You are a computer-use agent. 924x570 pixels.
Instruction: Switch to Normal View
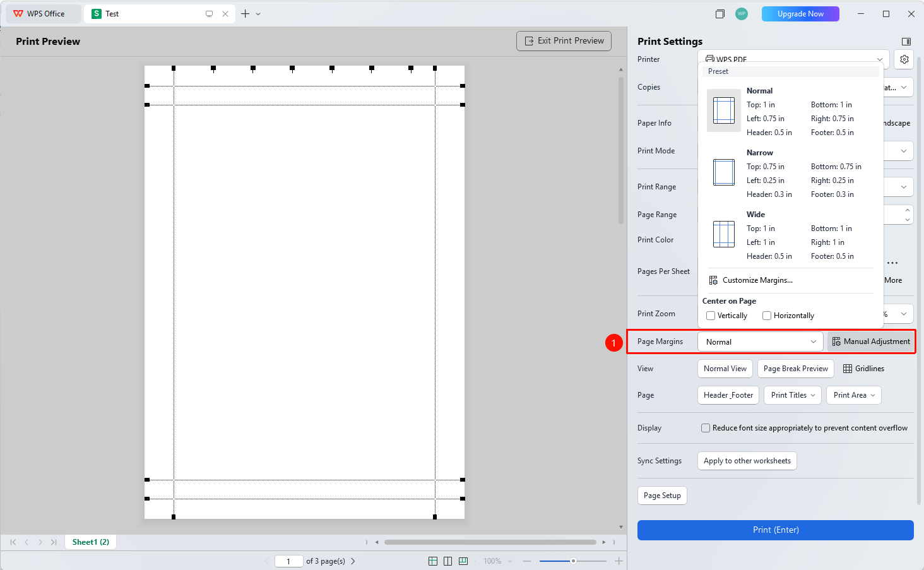pos(725,369)
